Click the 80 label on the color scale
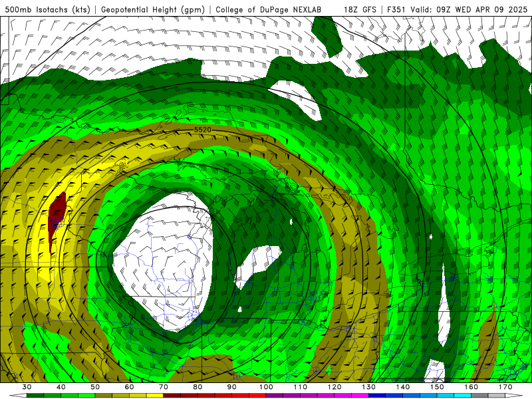The image size is (532, 399). pos(198,387)
